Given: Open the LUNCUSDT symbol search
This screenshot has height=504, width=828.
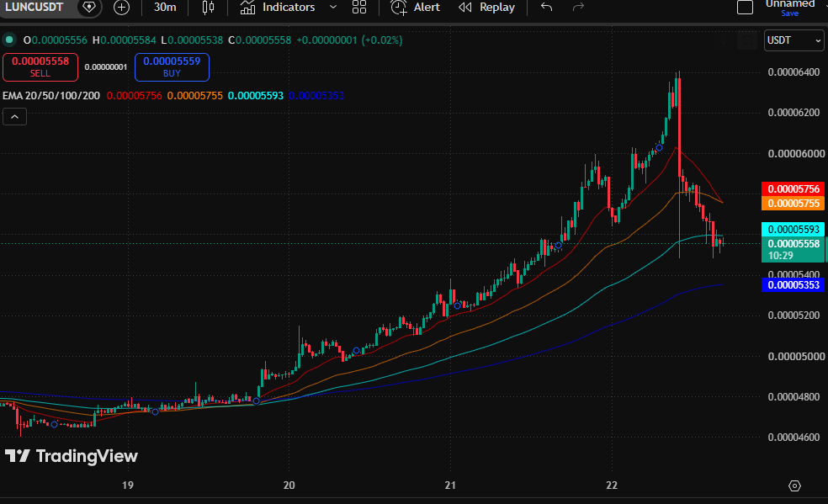Looking at the screenshot, I should point(34,8).
